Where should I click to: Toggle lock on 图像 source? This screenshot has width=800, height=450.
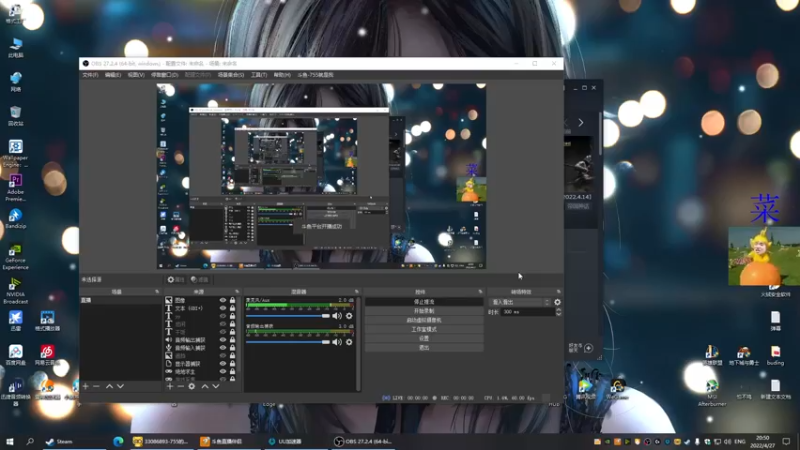[x=233, y=301]
